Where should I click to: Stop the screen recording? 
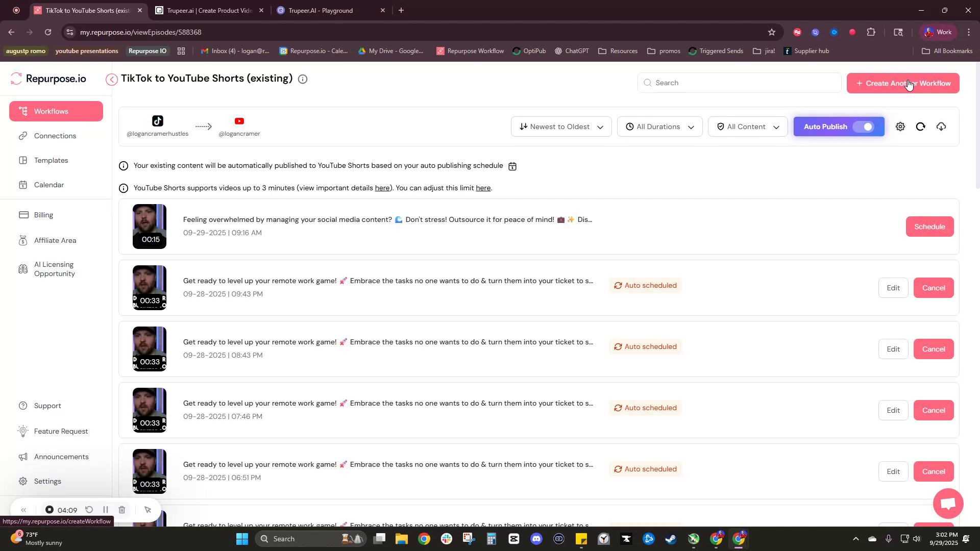(49, 510)
